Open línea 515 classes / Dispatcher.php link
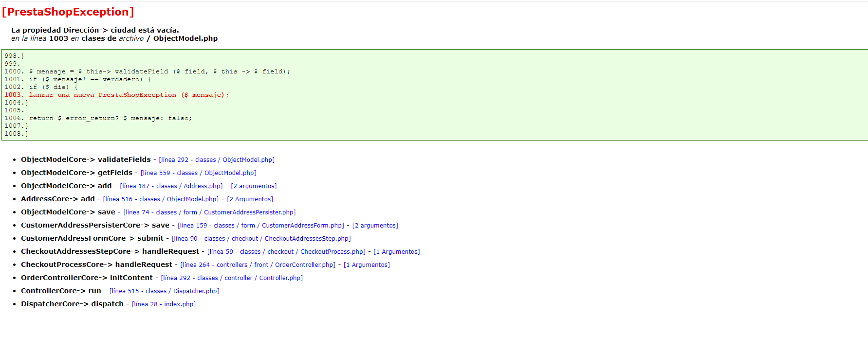 (x=164, y=291)
